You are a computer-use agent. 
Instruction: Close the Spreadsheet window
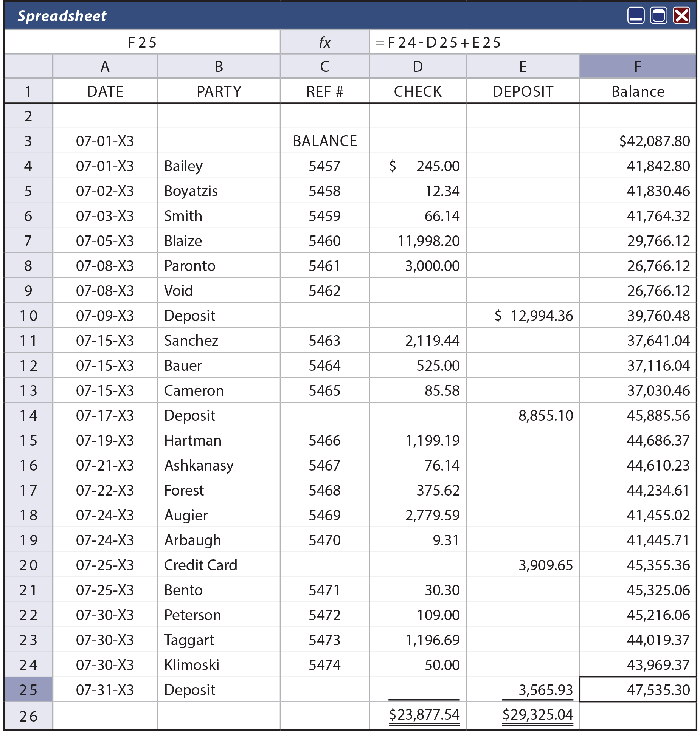(x=681, y=16)
